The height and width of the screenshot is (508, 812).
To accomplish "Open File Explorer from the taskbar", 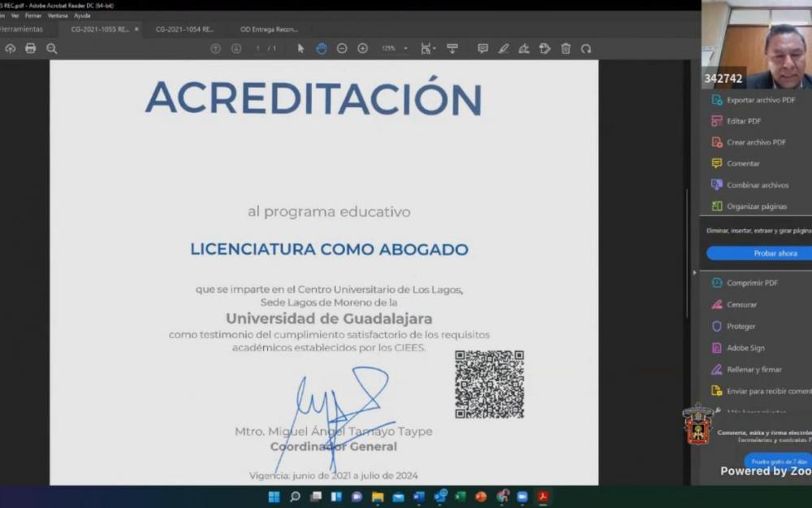I will tap(378, 497).
